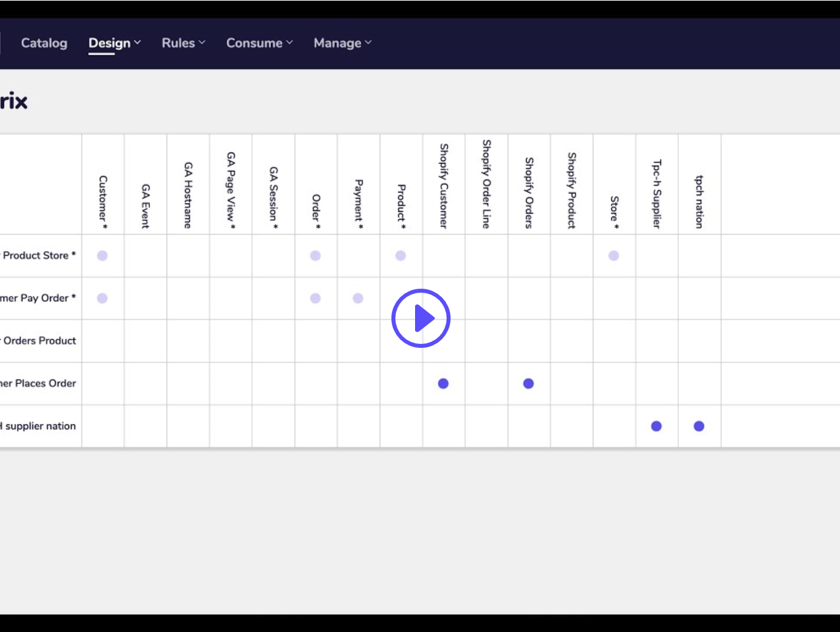The height and width of the screenshot is (632, 840).
Task: Toggle the Customer dot in the Product Store row
Action: click(x=102, y=256)
